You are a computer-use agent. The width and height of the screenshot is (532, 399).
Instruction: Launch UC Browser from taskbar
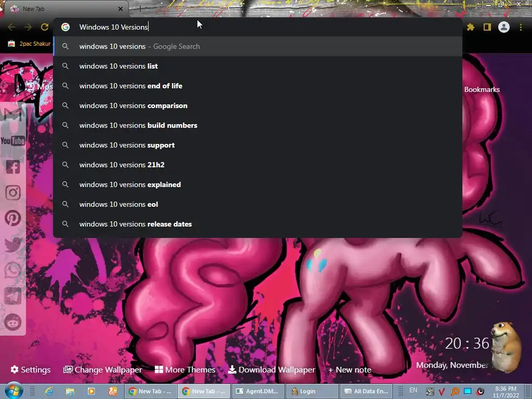coord(113,391)
